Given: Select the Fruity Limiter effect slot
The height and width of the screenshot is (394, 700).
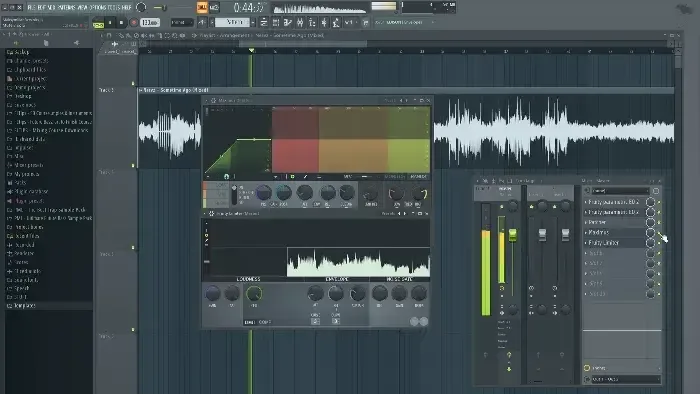Looking at the screenshot, I should [616, 243].
